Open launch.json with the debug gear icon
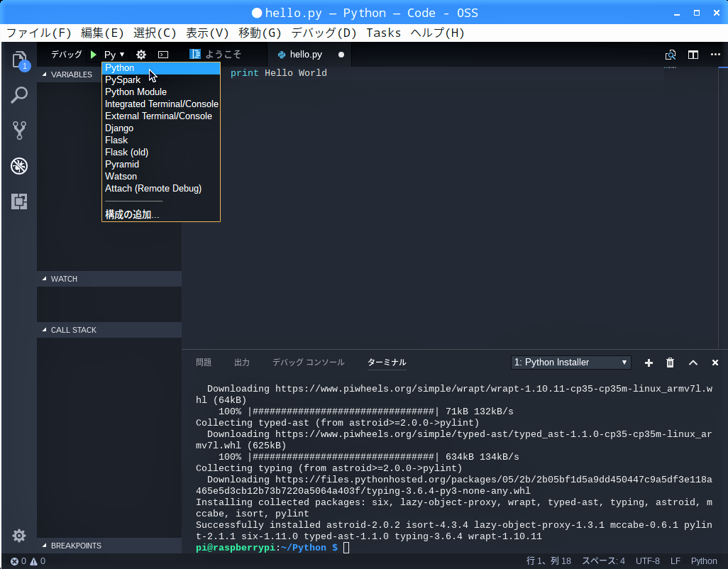The image size is (728, 569). coord(141,55)
